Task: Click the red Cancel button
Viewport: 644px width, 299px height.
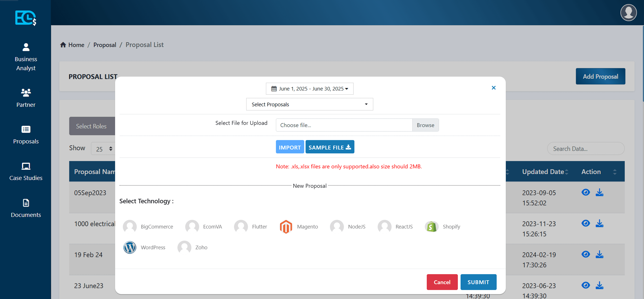Action: coord(442,282)
